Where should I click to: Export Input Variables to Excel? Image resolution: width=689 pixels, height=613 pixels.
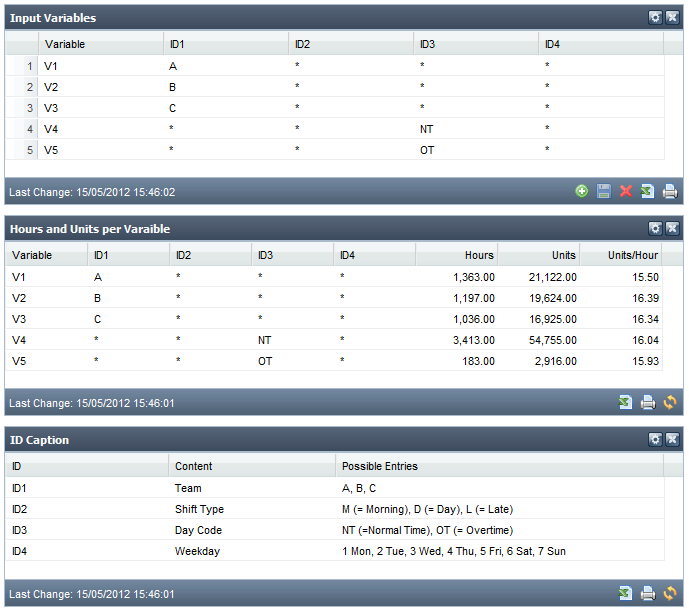[x=647, y=191]
